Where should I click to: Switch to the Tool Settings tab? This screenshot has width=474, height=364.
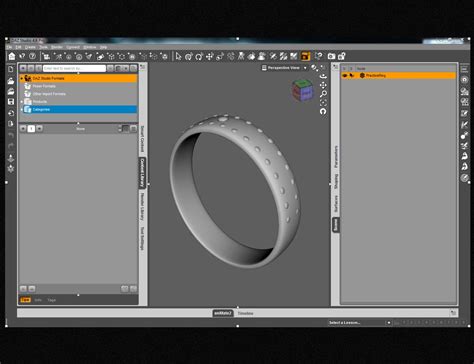pos(142,238)
